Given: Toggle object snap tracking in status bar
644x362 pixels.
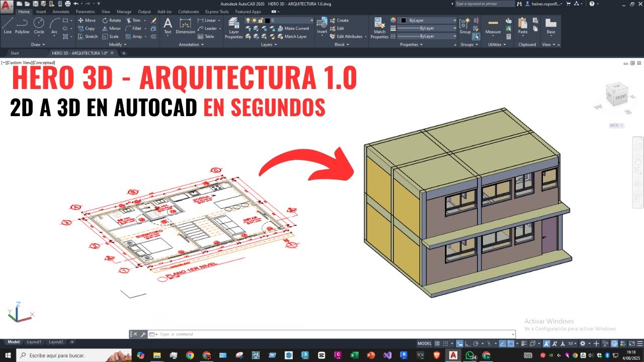Looking at the screenshot, I should tap(502, 343).
